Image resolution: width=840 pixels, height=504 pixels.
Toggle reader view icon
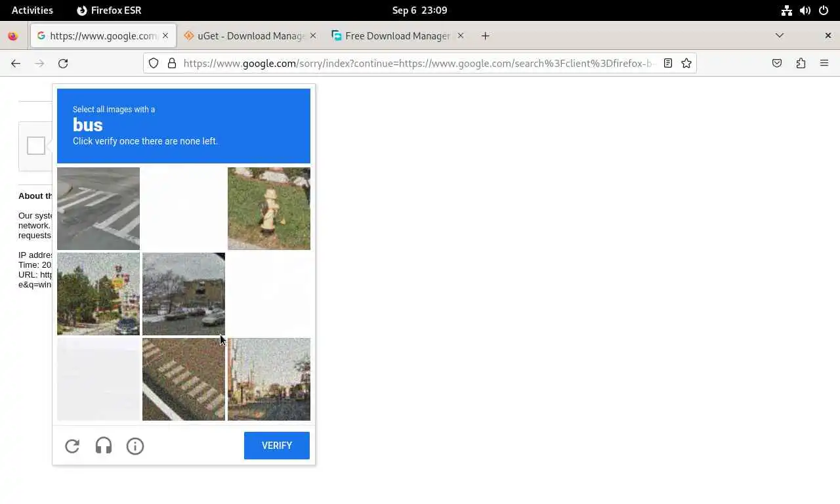tap(668, 63)
